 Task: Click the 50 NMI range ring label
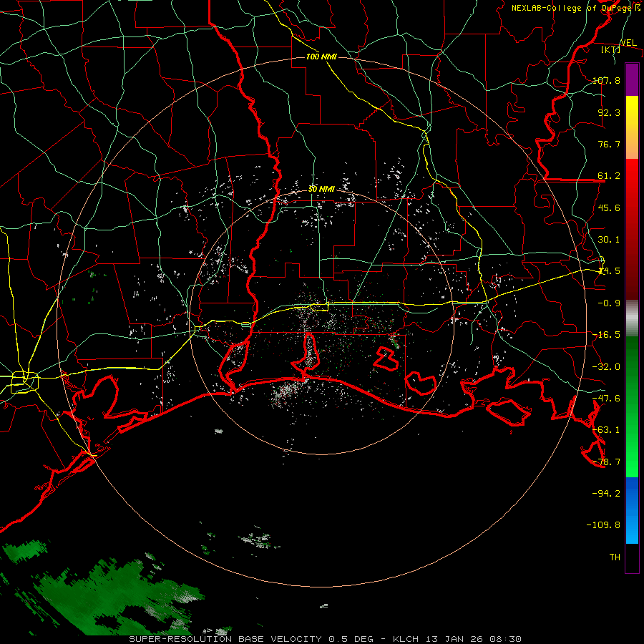point(321,189)
